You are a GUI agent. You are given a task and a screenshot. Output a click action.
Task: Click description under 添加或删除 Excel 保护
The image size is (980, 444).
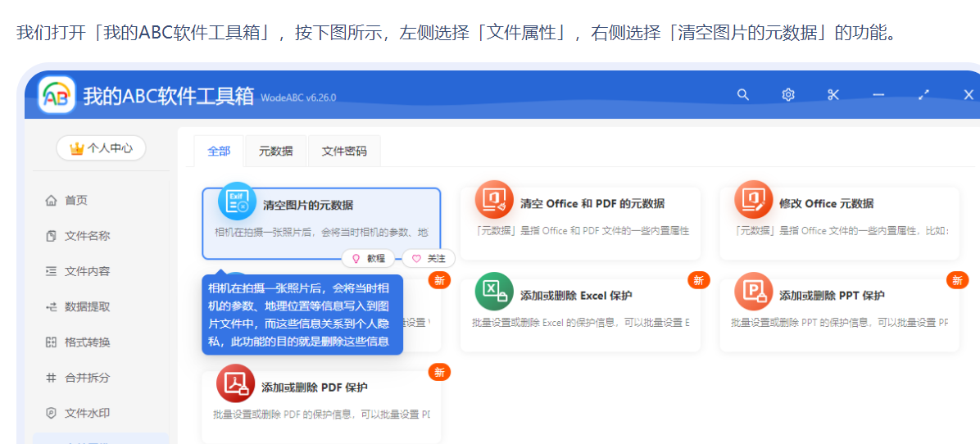pos(581,323)
